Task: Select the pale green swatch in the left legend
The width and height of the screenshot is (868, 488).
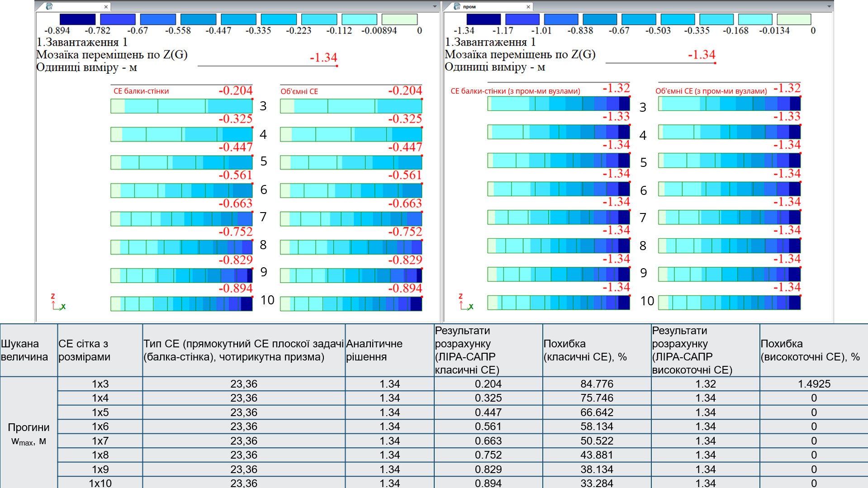Action: click(399, 19)
